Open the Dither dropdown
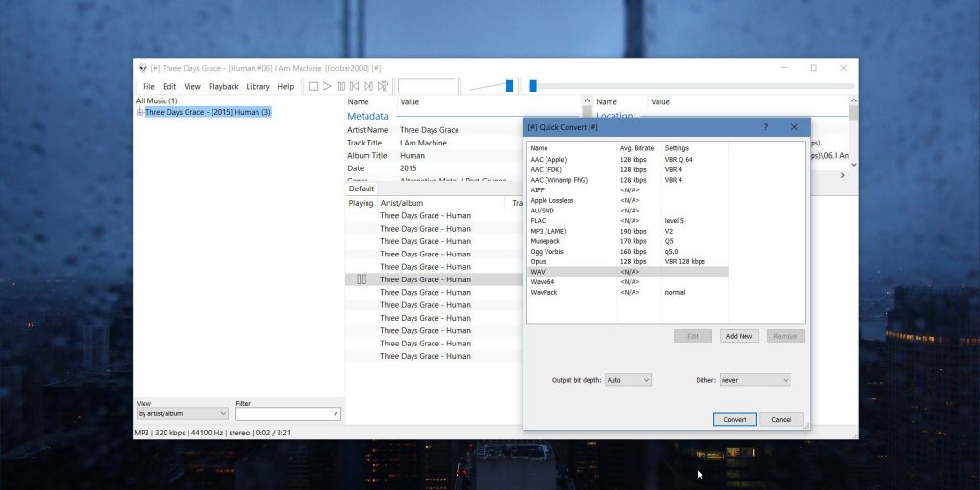This screenshot has height=490, width=980. pos(755,379)
